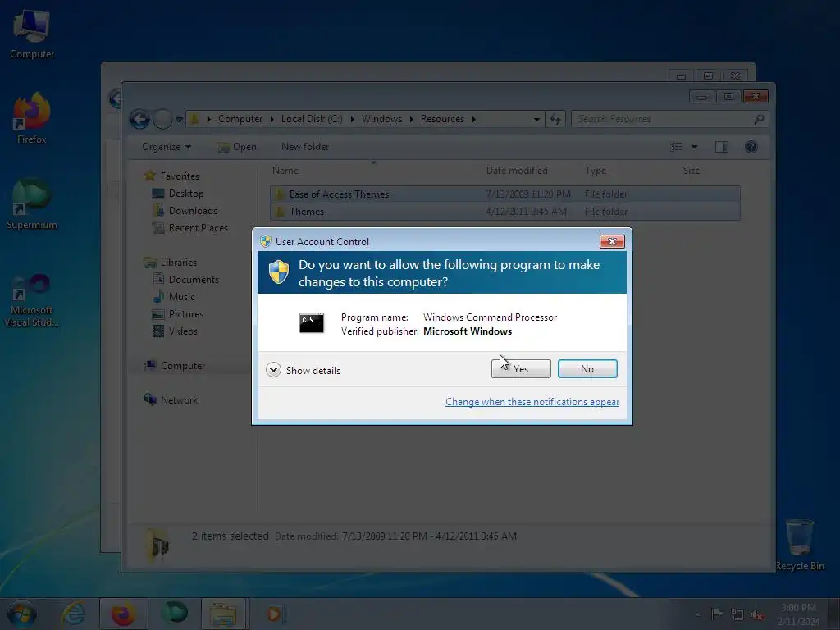Open Windows Media Player from taskbar
The width and height of the screenshot is (840, 630).
[x=276, y=614]
